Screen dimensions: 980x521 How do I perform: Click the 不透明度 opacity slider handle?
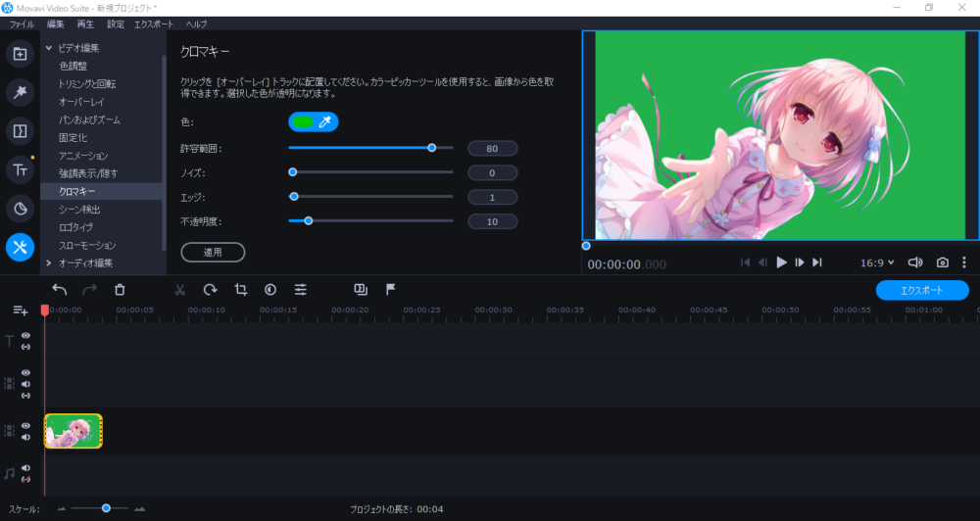(x=308, y=221)
